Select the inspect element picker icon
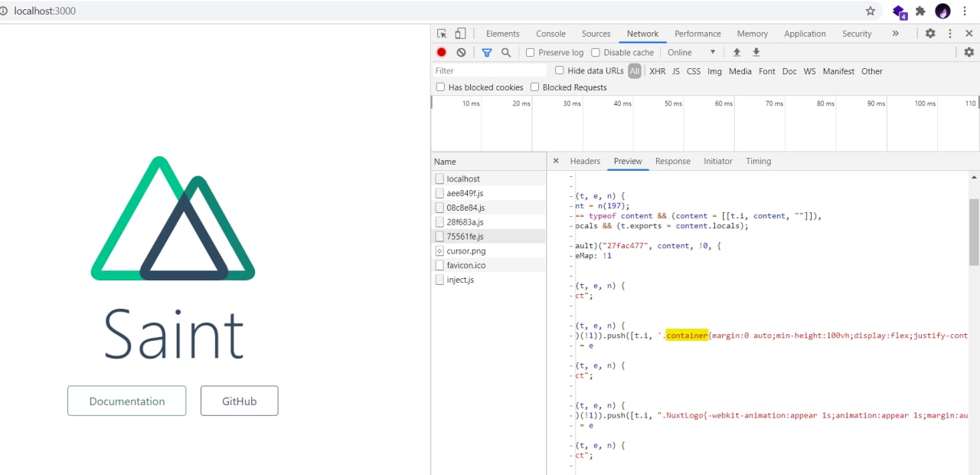This screenshot has width=980, height=475. click(x=442, y=34)
